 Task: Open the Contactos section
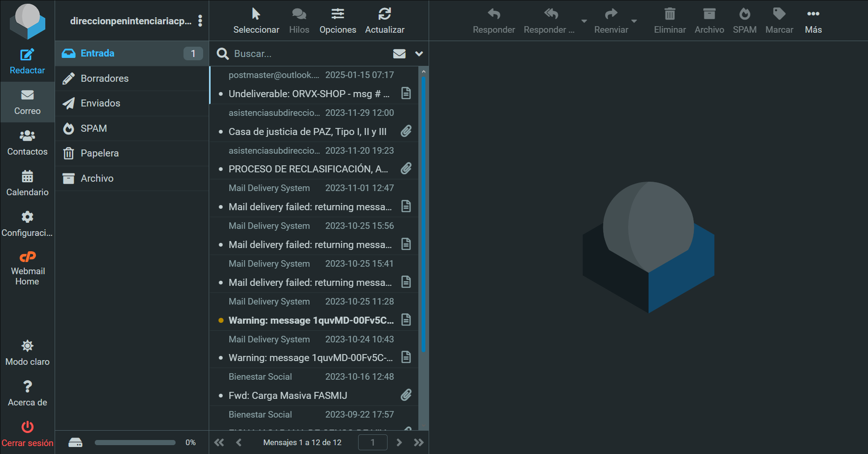pos(27,142)
